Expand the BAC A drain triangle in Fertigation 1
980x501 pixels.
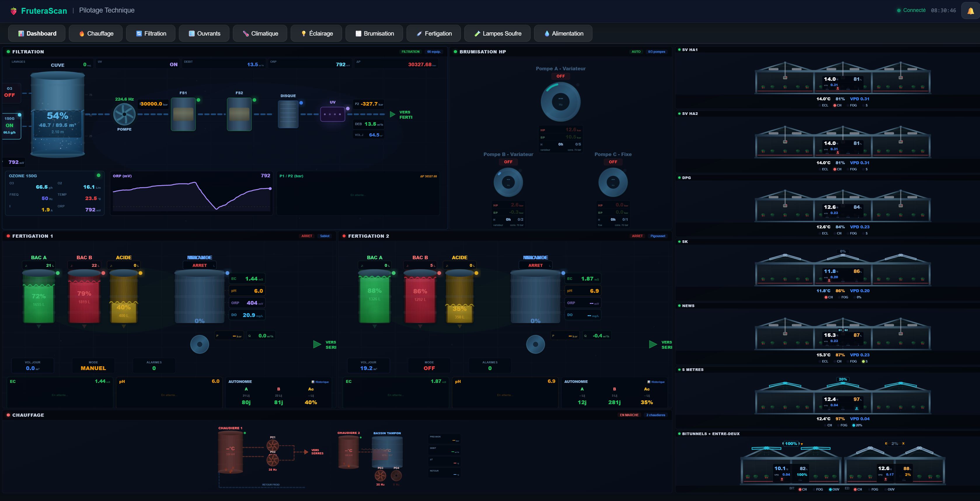39,327
